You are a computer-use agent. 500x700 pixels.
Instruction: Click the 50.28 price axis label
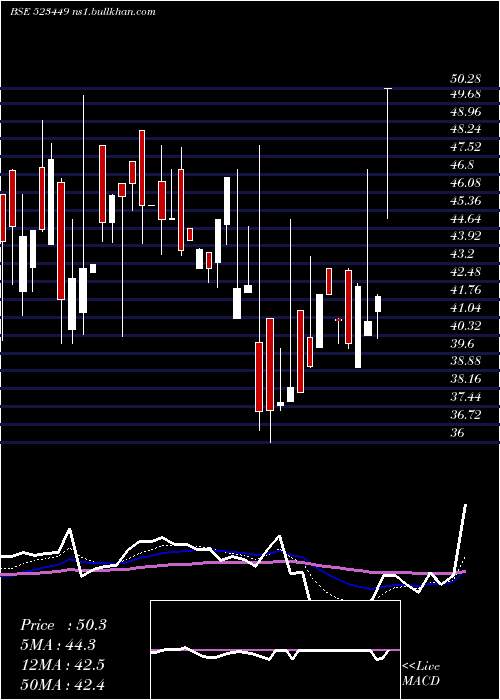(x=466, y=79)
